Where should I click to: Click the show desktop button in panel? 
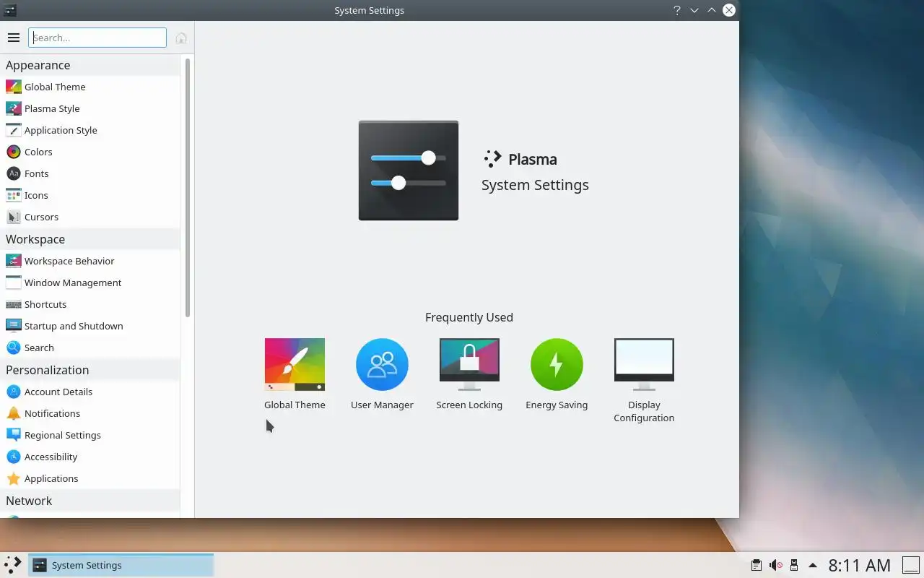point(911,565)
